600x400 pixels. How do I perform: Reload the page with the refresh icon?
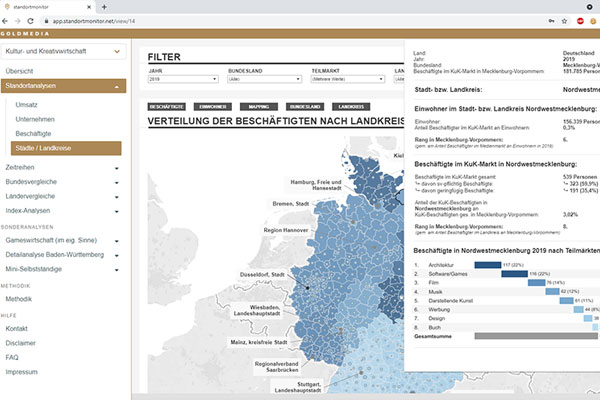[30, 21]
